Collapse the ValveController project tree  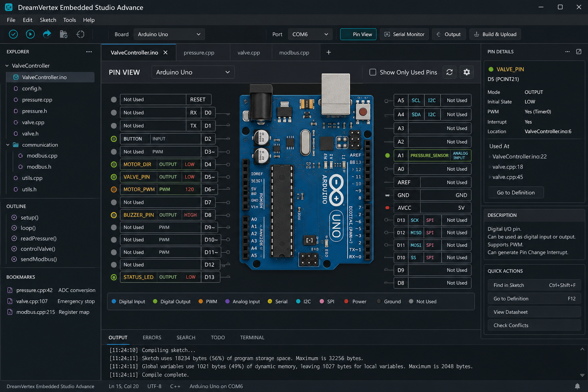[7, 66]
